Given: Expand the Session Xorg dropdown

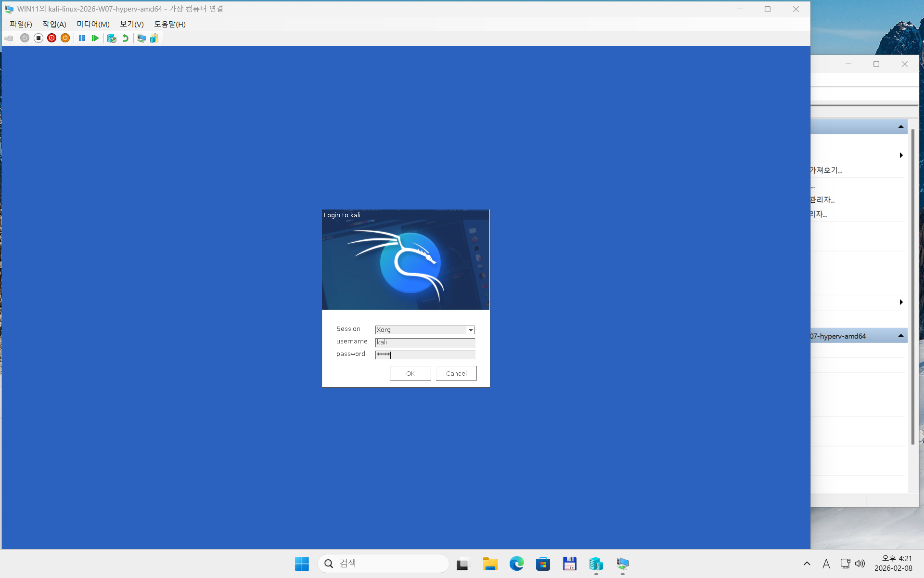Looking at the screenshot, I should 471,330.
